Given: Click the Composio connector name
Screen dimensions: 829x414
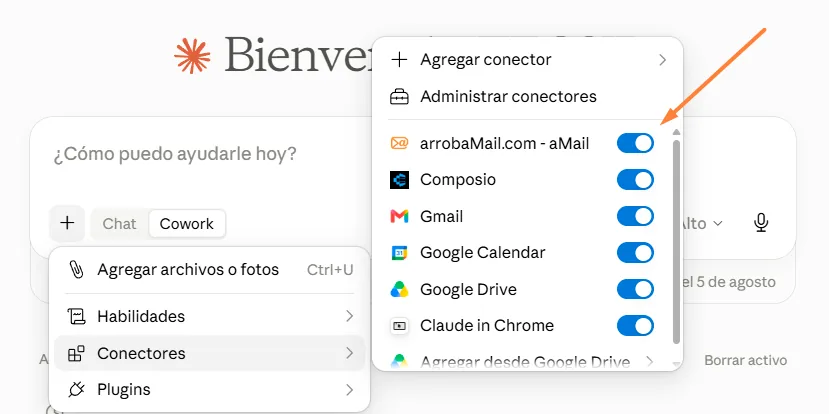Looking at the screenshot, I should click(x=458, y=180).
